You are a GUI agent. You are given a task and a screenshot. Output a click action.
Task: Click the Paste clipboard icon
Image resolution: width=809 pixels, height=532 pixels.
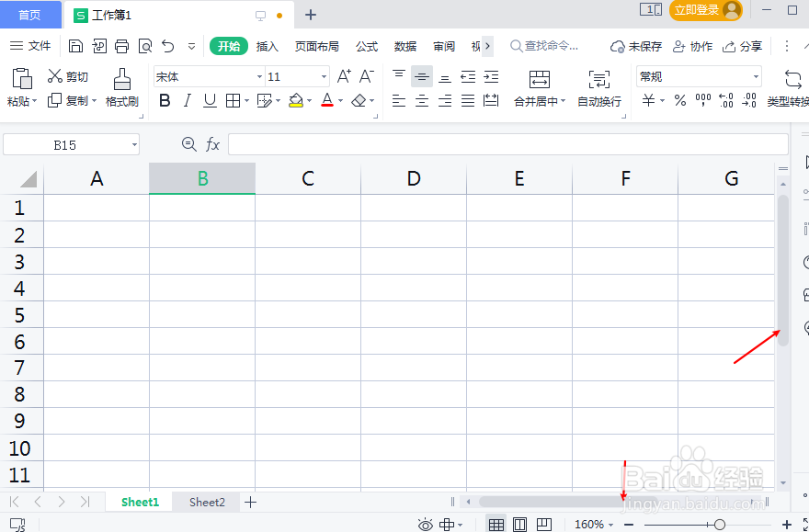click(x=22, y=79)
